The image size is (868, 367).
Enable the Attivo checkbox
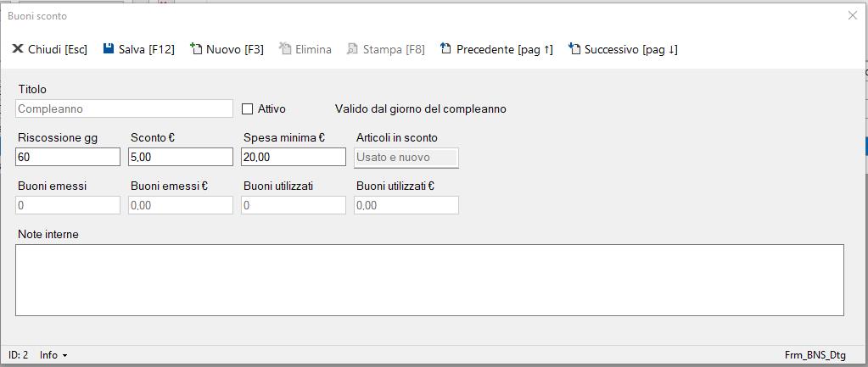click(248, 108)
